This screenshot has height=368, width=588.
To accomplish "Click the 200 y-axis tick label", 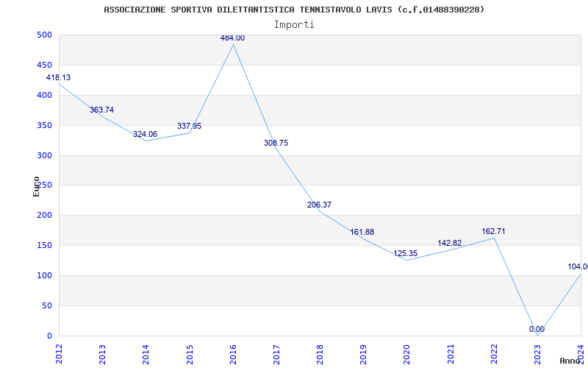I will click(44, 216).
